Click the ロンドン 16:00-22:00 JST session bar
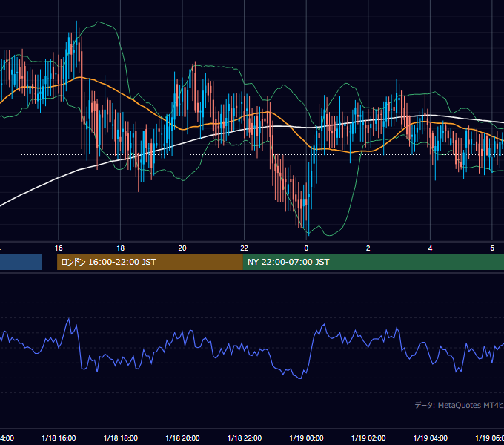504x445 pixels. click(x=150, y=262)
